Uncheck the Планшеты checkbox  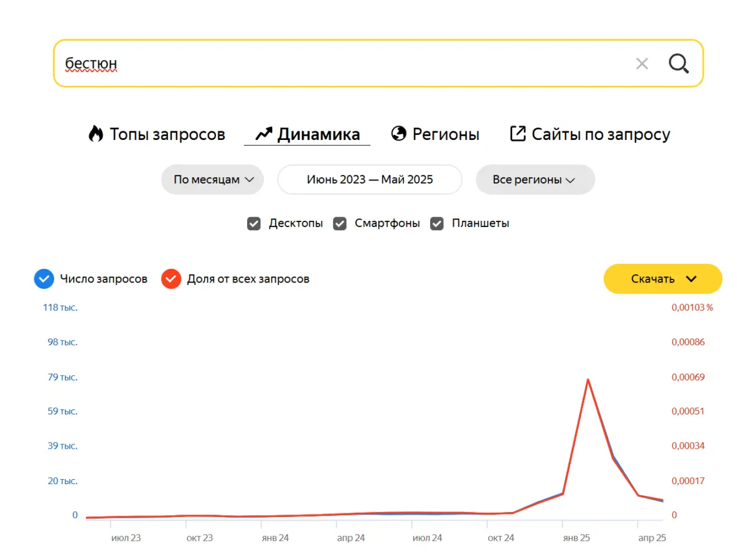click(438, 223)
